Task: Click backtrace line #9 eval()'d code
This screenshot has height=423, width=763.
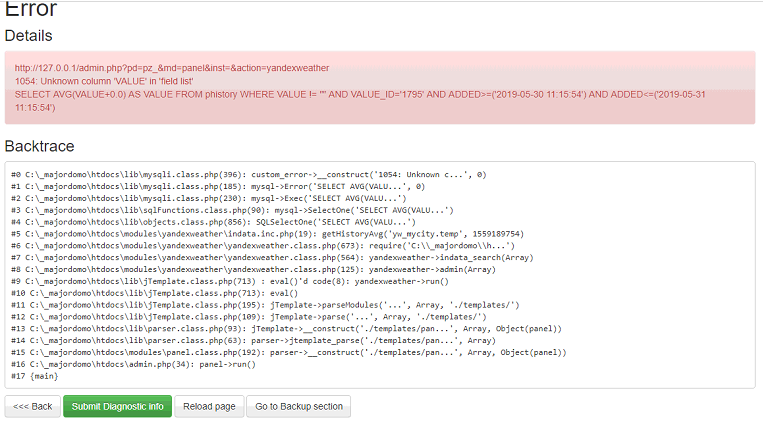Action: tap(230, 281)
